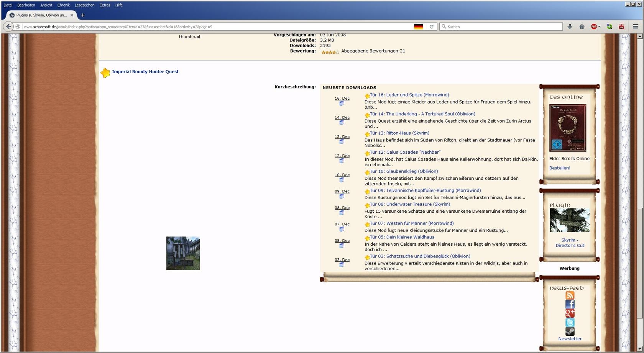The width and height of the screenshot is (644, 353).
Task: Open the Google Plus icon
Action: click(570, 314)
